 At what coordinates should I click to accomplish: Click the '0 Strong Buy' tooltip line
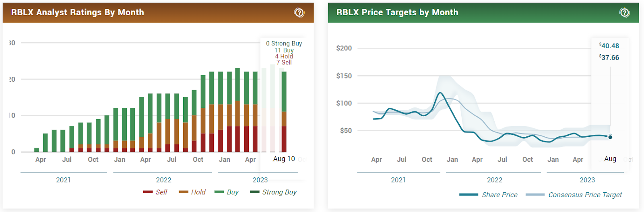[284, 43]
